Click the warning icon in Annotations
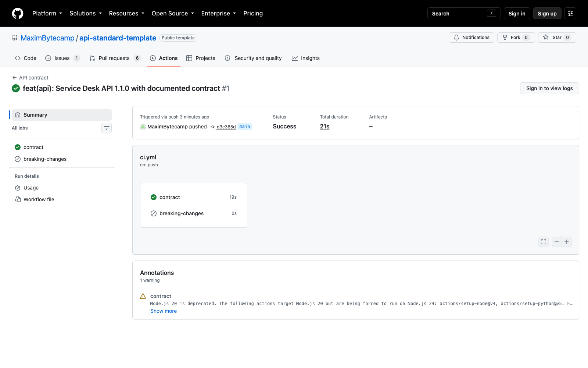Image resolution: width=588 pixels, height=368 pixels. point(143,296)
